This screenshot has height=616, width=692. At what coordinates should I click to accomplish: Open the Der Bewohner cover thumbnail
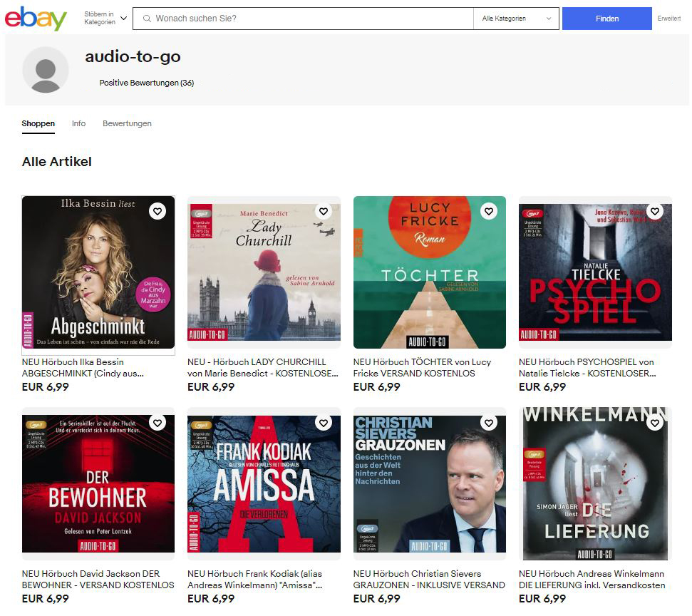tap(98, 484)
